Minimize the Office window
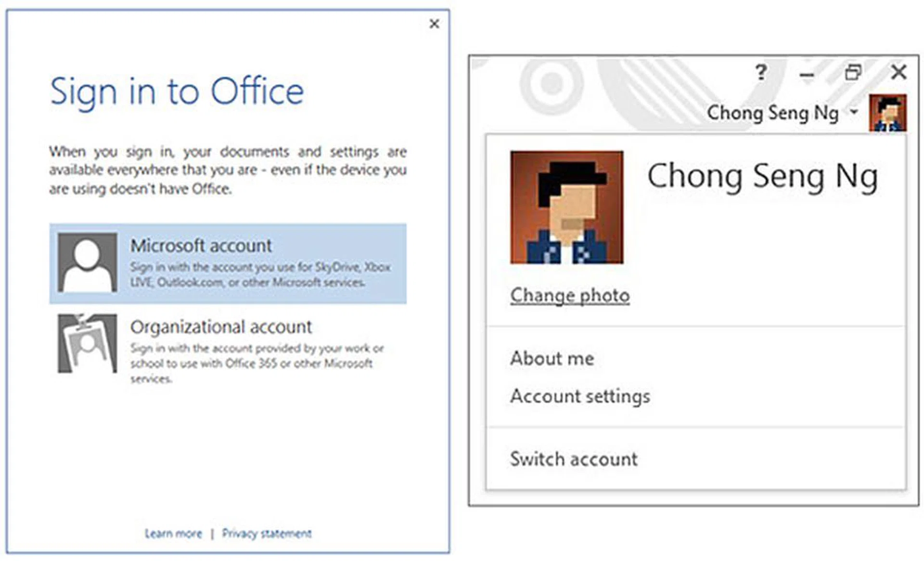Viewport: 924px width, 561px height. [x=807, y=74]
